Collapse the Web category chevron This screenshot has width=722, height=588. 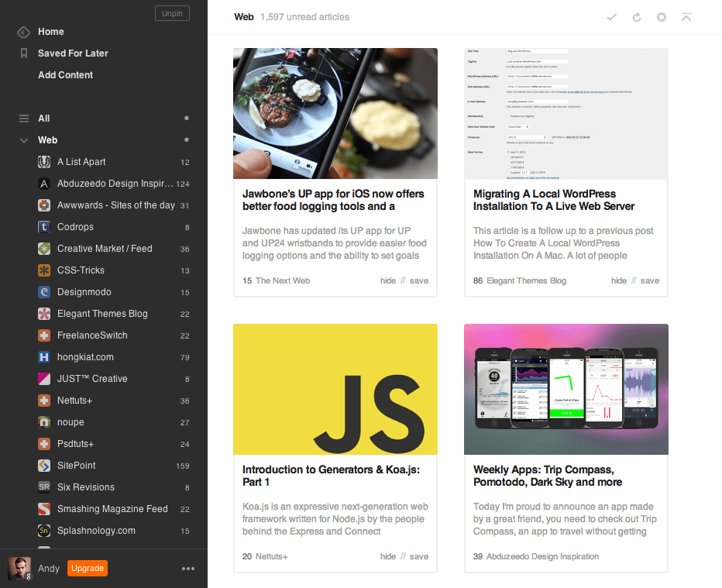(x=22, y=139)
